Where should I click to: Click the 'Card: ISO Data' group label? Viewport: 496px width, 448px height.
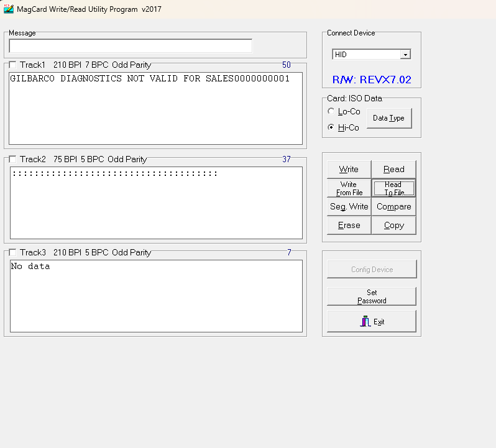354,98
